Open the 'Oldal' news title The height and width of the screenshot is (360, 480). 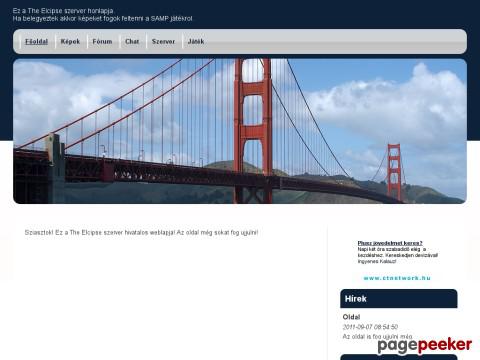pos(351,317)
